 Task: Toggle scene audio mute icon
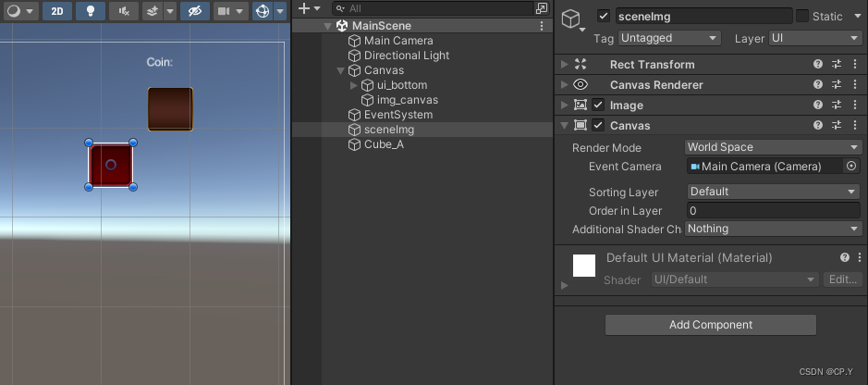[x=124, y=11]
